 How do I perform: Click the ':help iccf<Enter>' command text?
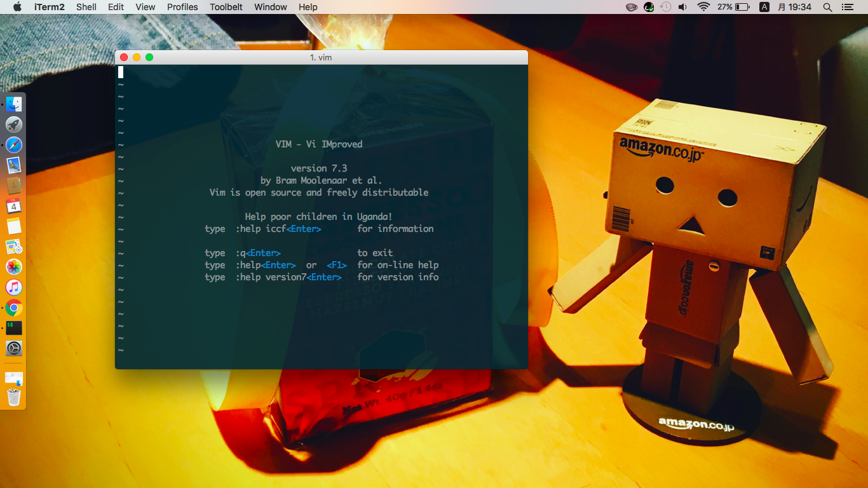tap(278, 229)
